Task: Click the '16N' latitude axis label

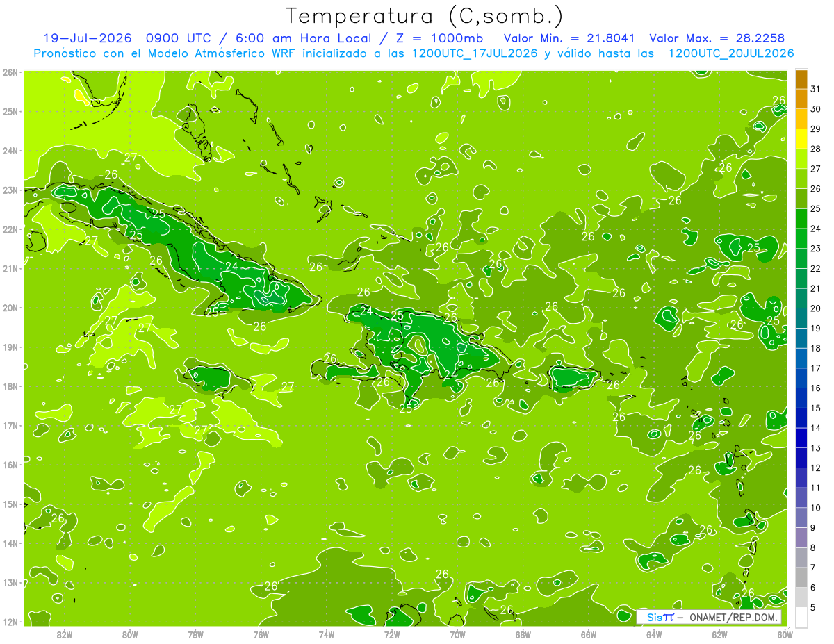Action: 10,465
